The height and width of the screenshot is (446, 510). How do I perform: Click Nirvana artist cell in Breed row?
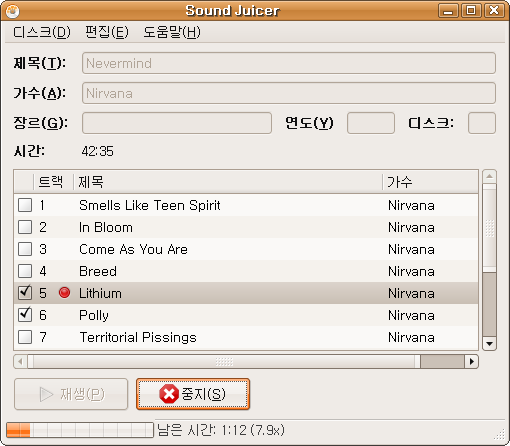[411, 271]
